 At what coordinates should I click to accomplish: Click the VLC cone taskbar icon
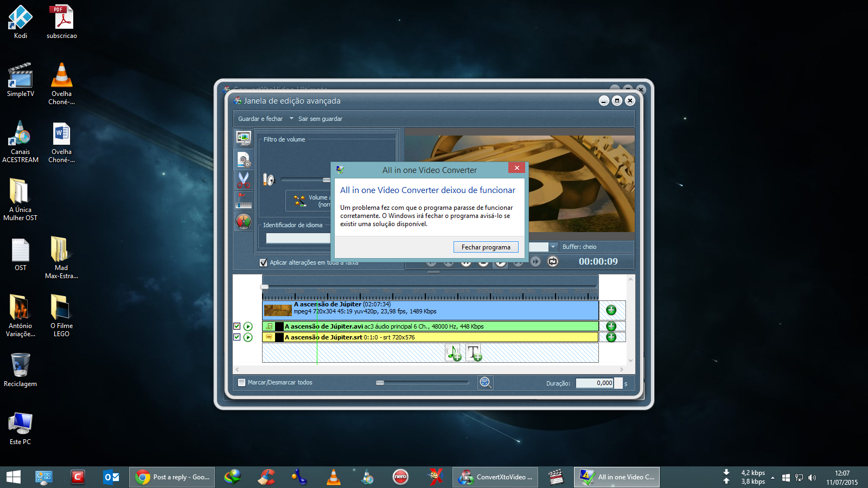[x=334, y=477]
